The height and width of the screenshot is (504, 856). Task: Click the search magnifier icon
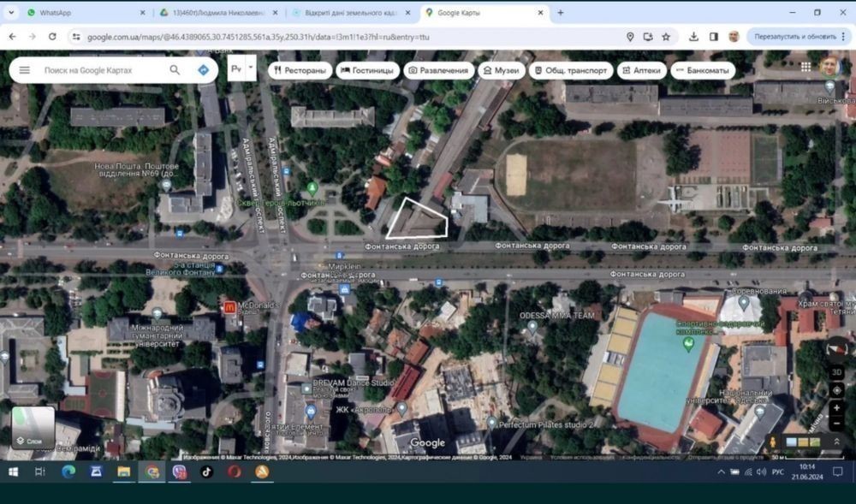[175, 70]
